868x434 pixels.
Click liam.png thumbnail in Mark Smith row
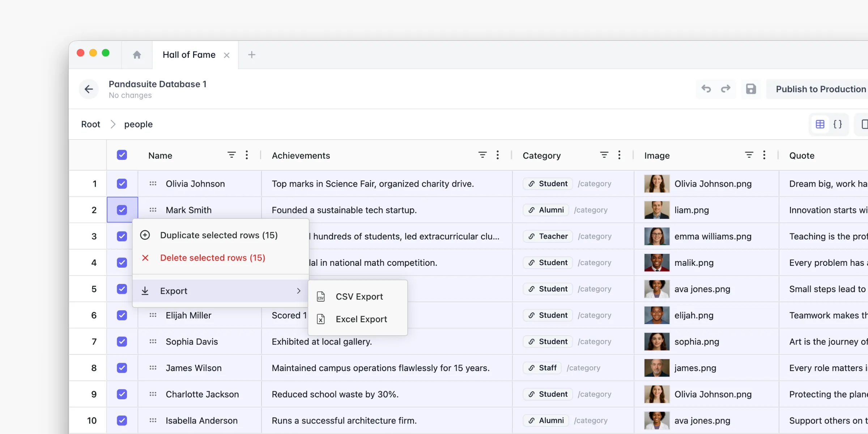click(656, 210)
